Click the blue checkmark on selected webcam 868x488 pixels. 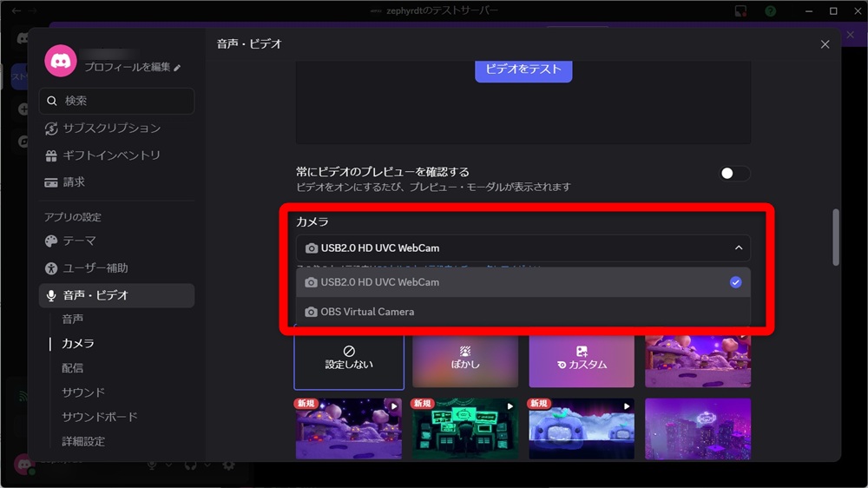point(735,282)
